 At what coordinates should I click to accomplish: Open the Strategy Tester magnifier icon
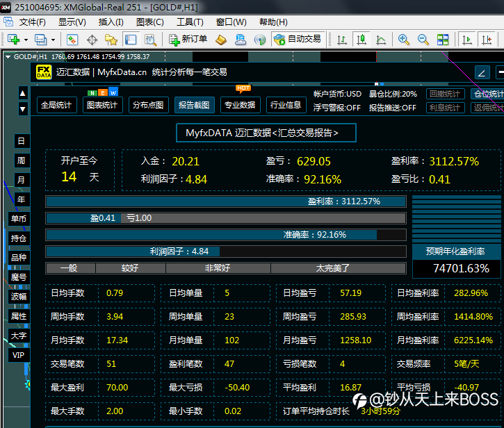point(150,40)
